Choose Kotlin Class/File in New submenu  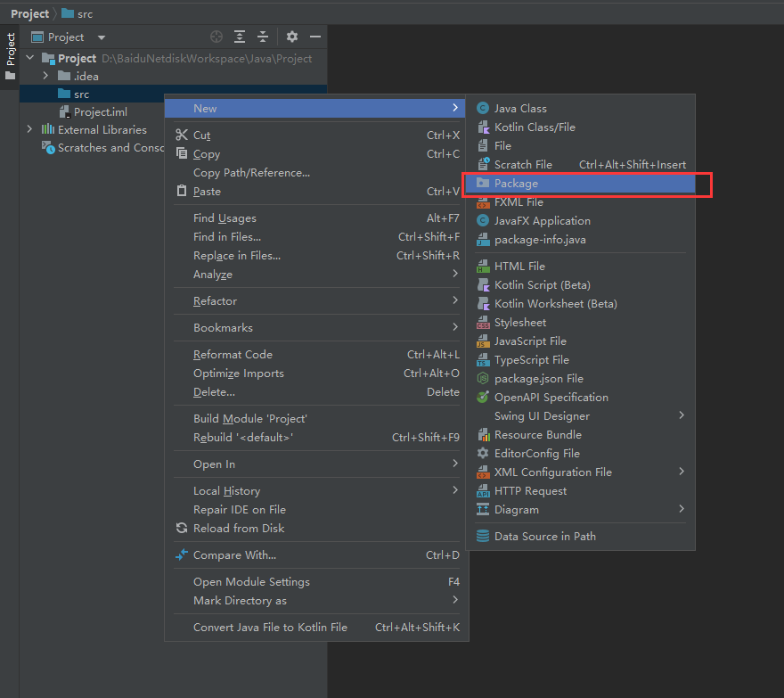535,127
